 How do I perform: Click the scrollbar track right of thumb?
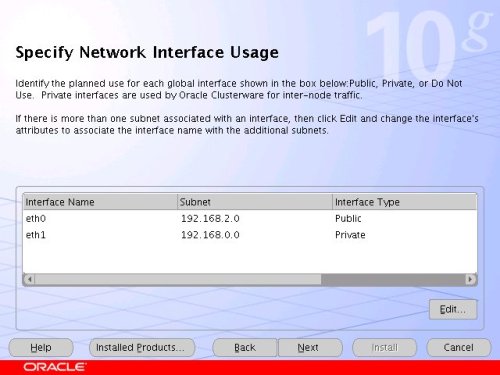point(393,279)
